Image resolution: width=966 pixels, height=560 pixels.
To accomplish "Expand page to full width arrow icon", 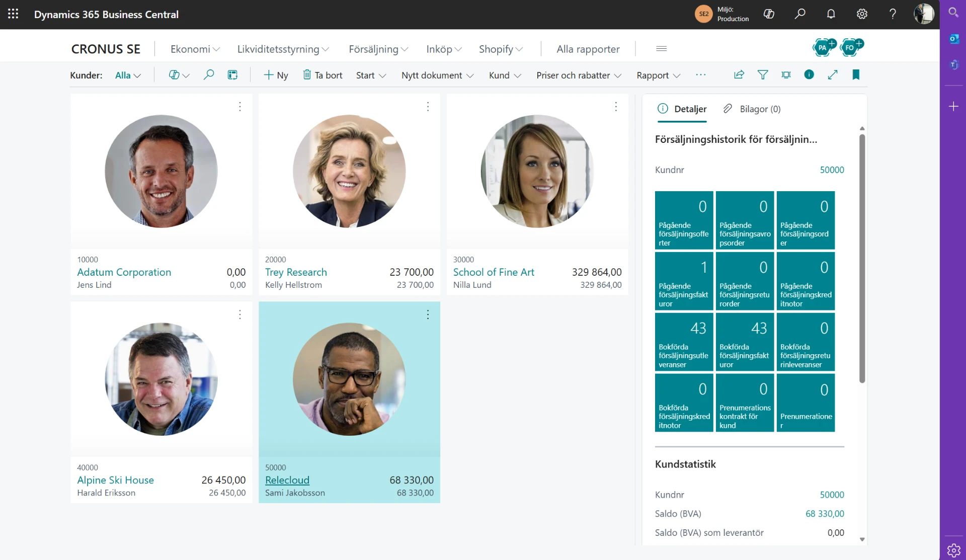I will click(x=833, y=75).
